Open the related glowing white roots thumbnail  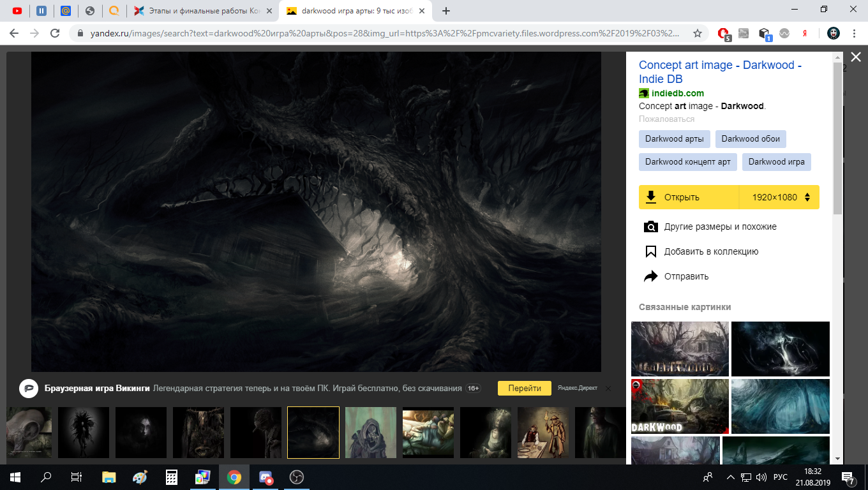781,349
